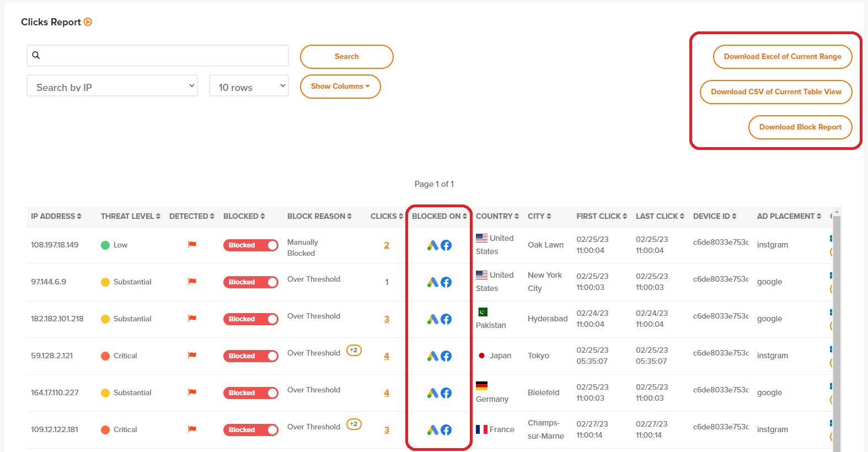868x452 pixels.
Task: Click the play icon beside Clicks Report
Action: pyautogui.click(x=88, y=22)
